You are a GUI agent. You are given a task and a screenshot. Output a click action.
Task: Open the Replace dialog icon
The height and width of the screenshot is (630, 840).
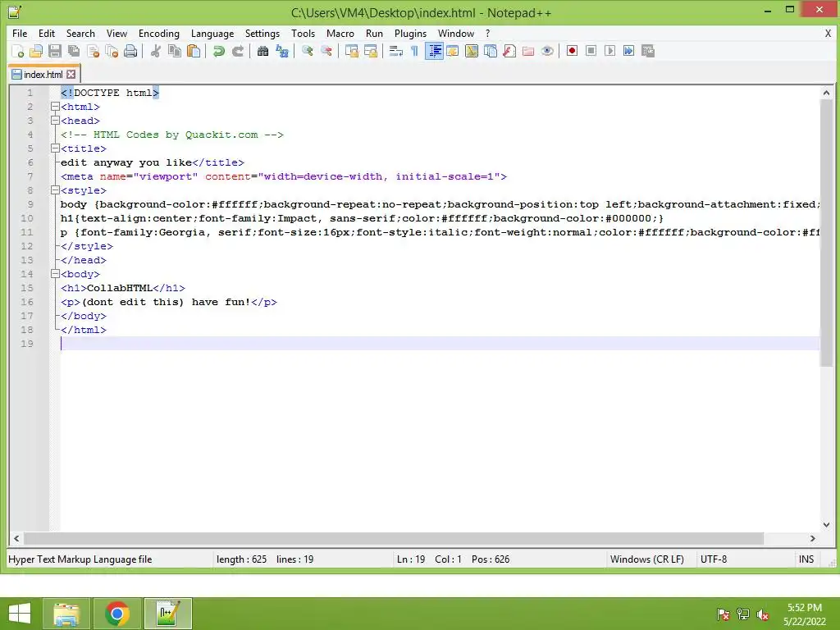click(x=282, y=51)
